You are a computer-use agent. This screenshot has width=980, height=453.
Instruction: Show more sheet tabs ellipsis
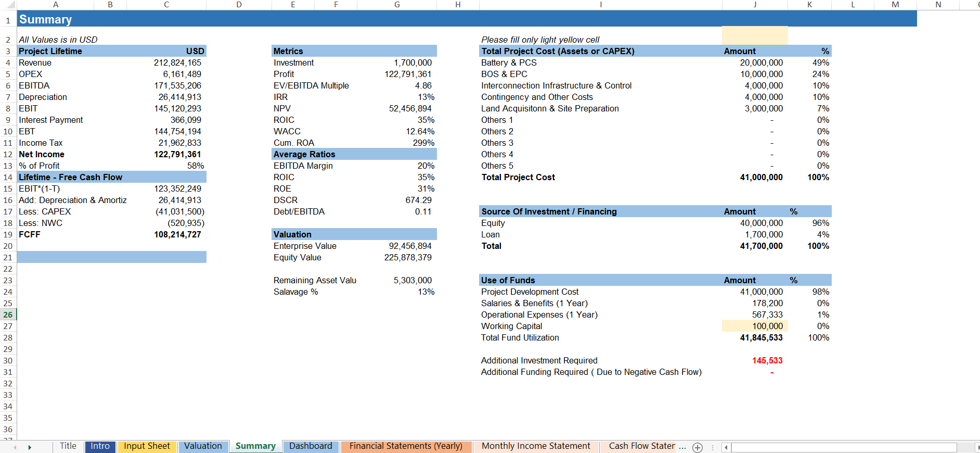[682, 447]
